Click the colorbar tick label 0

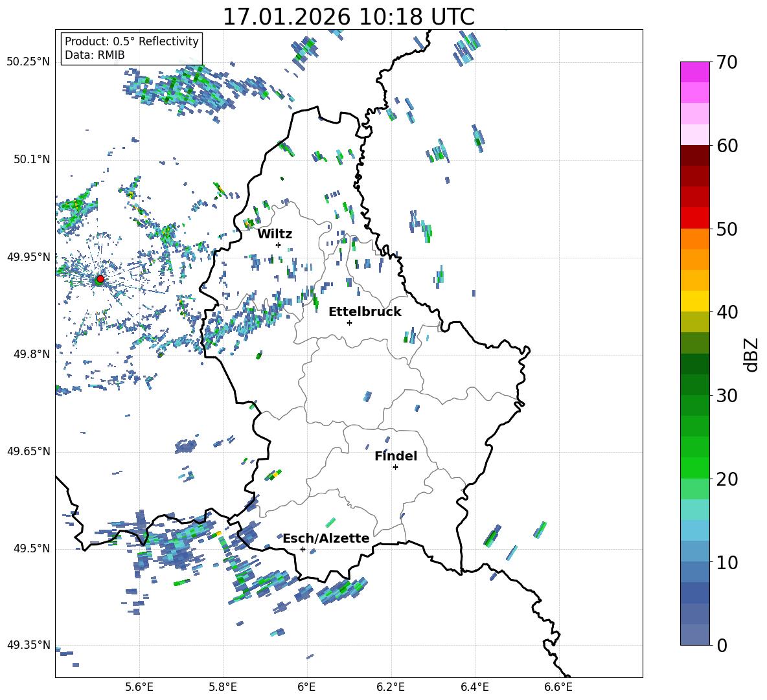[x=722, y=645]
